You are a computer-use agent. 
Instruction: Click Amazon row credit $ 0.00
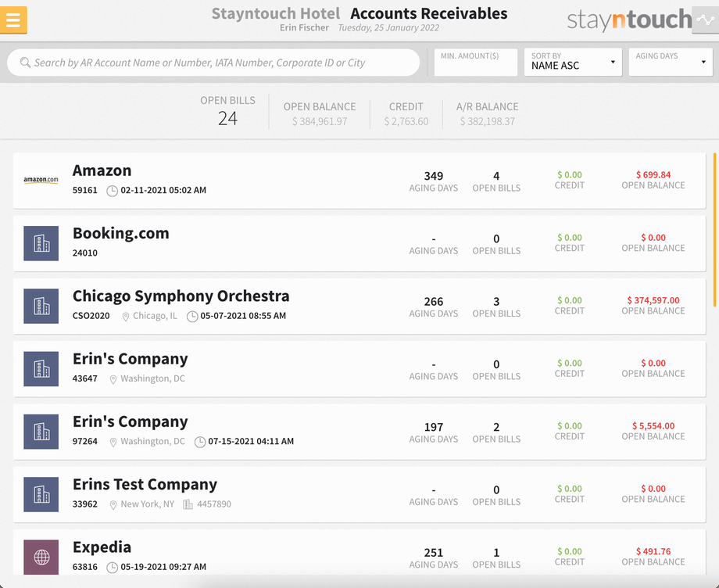point(570,174)
